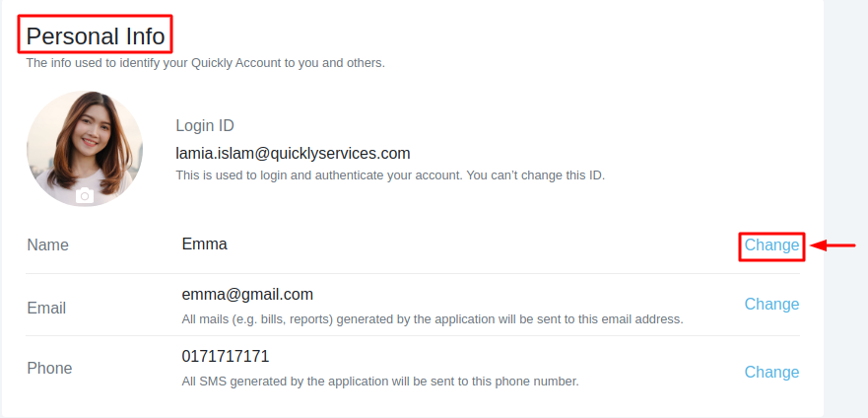This screenshot has height=418, width=868.
Task: Click the Personal Info heading
Action: tap(96, 36)
